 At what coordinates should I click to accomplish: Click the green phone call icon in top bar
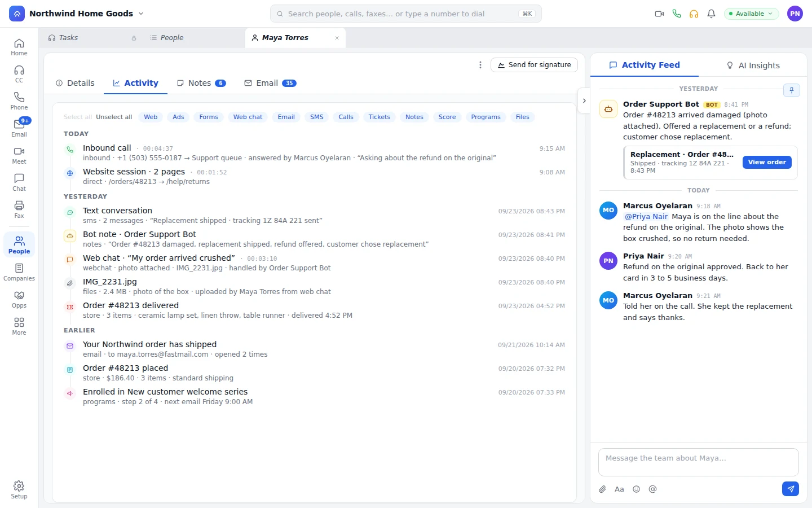[x=677, y=14]
